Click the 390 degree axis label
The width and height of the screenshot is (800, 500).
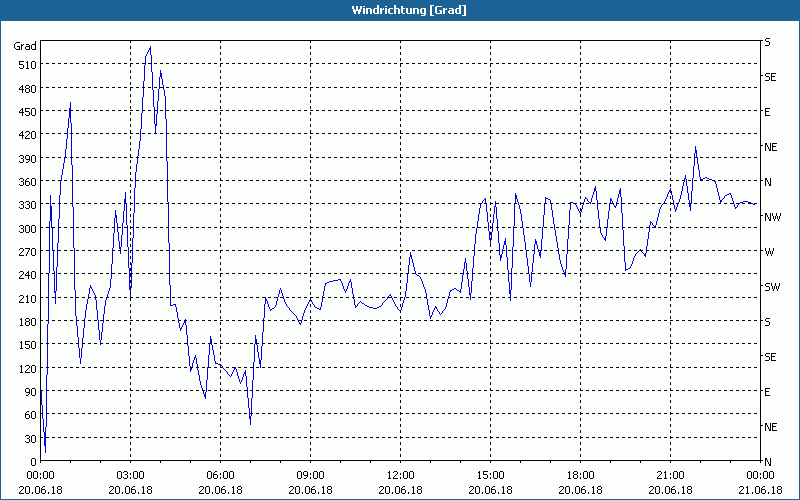click(x=28, y=159)
